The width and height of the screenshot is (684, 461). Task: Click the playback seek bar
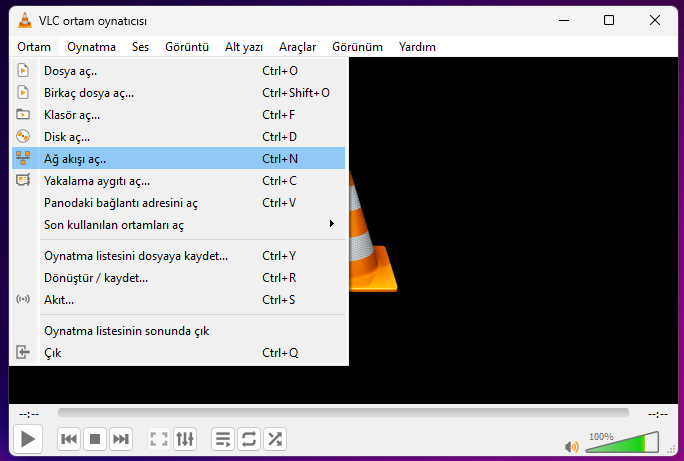pos(343,412)
